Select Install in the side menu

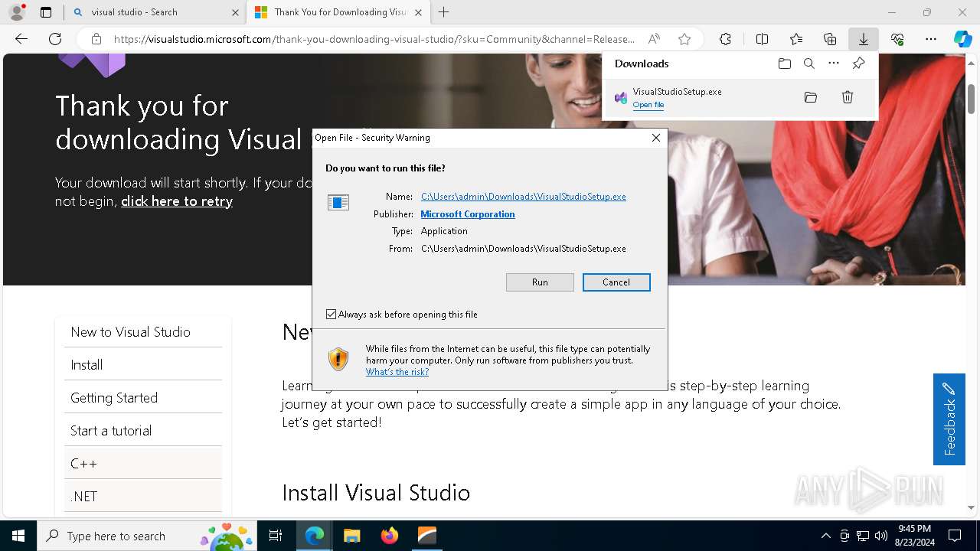(x=143, y=365)
